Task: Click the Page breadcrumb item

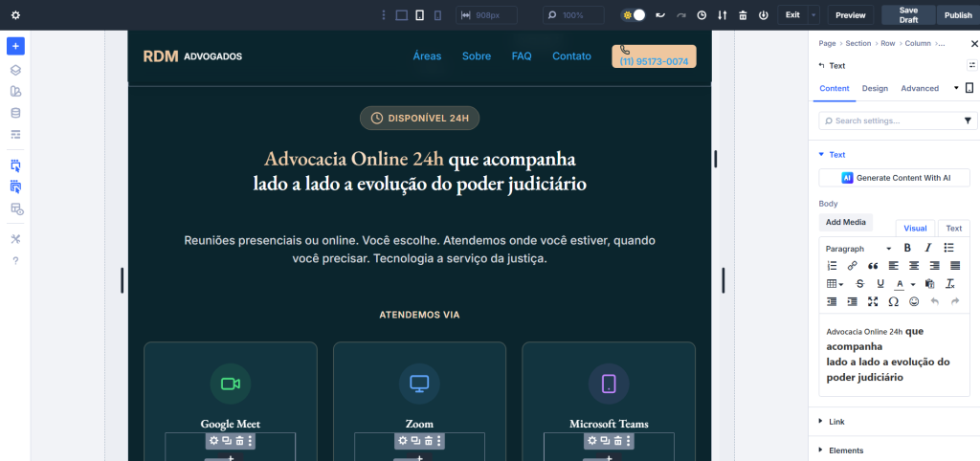Action: tap(827, 43)
